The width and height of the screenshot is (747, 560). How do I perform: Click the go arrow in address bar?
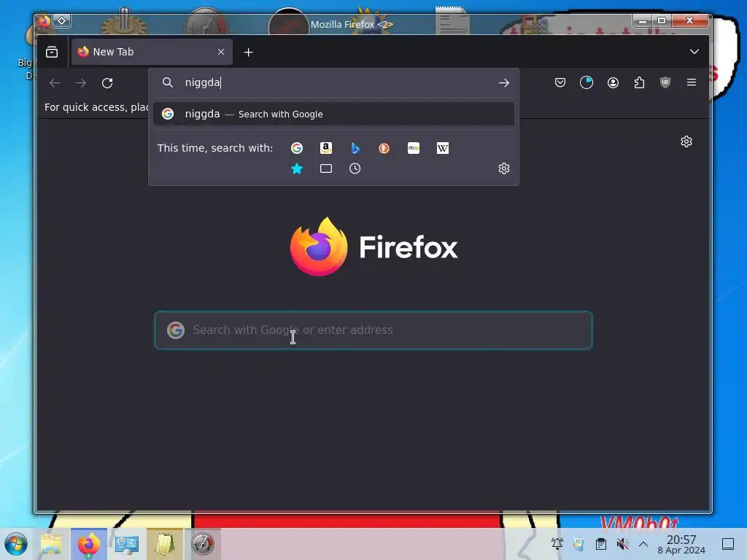(503, 83)
